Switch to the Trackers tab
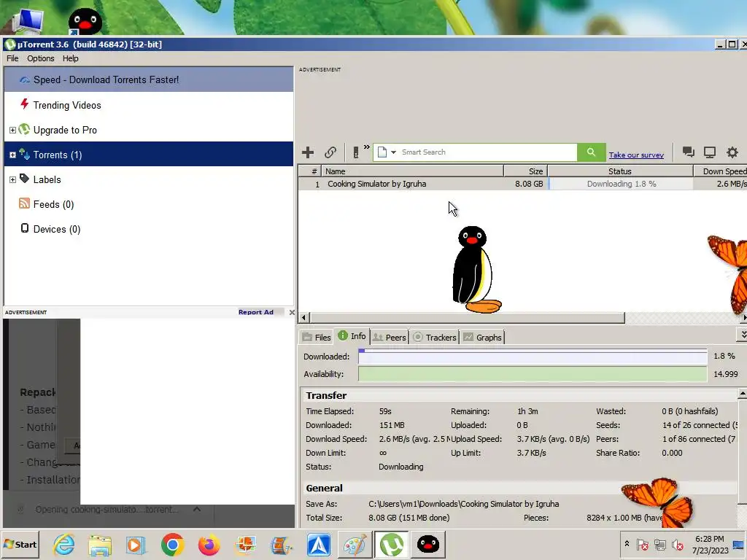This screenshot has width=747, height=560. (x=435, y=337)
